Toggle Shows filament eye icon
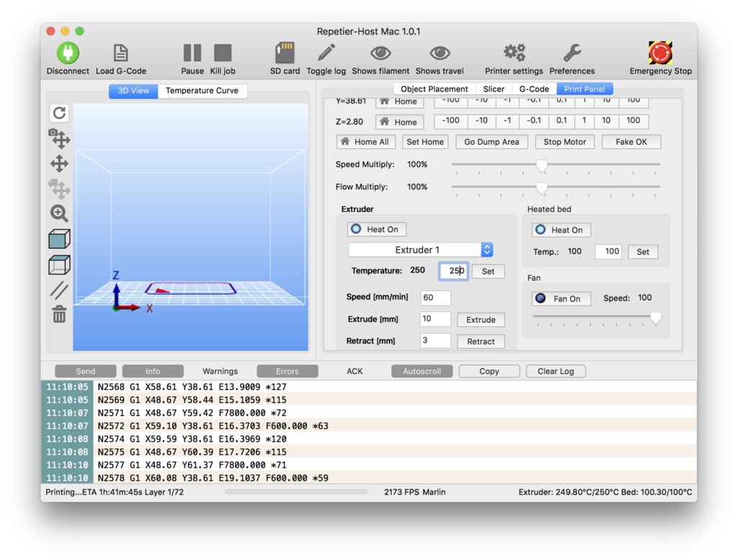The width and height of the screenshot is (738, 560). point(381,53)
